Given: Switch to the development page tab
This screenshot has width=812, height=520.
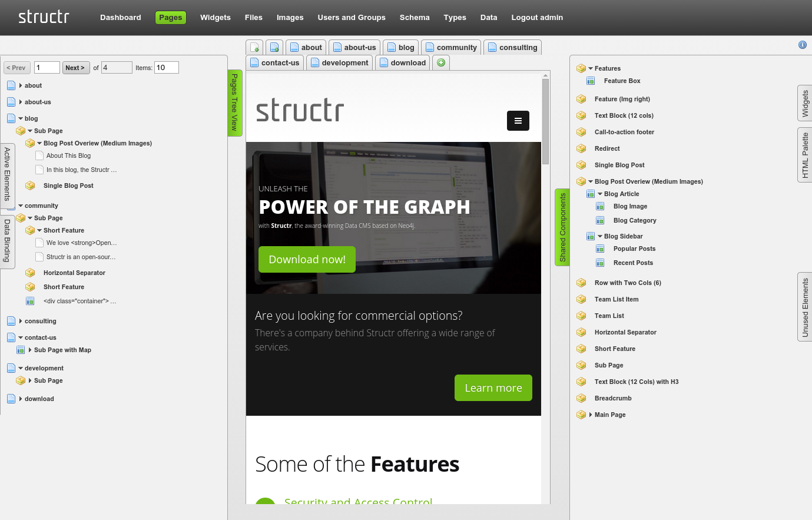Looking at the screenshot, I should click(x=339, y=62).
